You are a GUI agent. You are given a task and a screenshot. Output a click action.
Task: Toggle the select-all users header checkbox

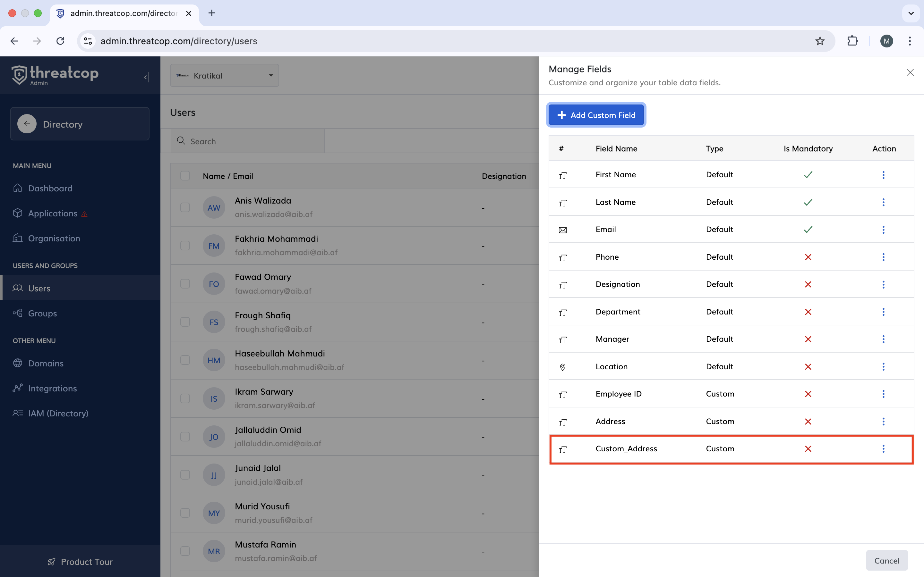[185, 176]
